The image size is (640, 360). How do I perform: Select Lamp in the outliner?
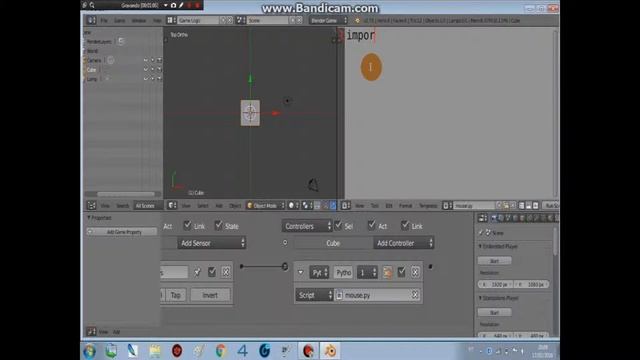tap(92, 79)
